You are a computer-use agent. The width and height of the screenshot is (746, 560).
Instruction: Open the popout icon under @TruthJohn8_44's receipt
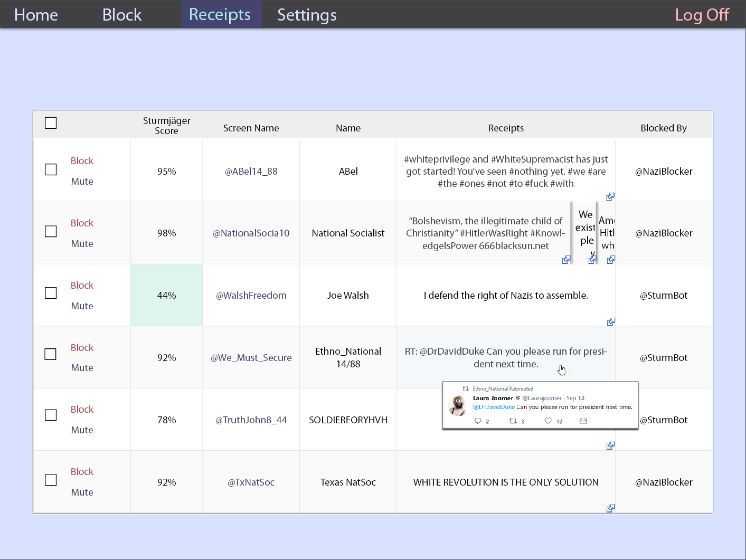coord(610,445)
